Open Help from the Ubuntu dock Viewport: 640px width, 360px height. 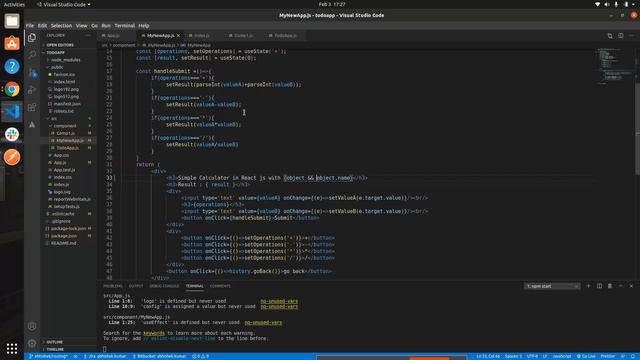click(12, 66)
